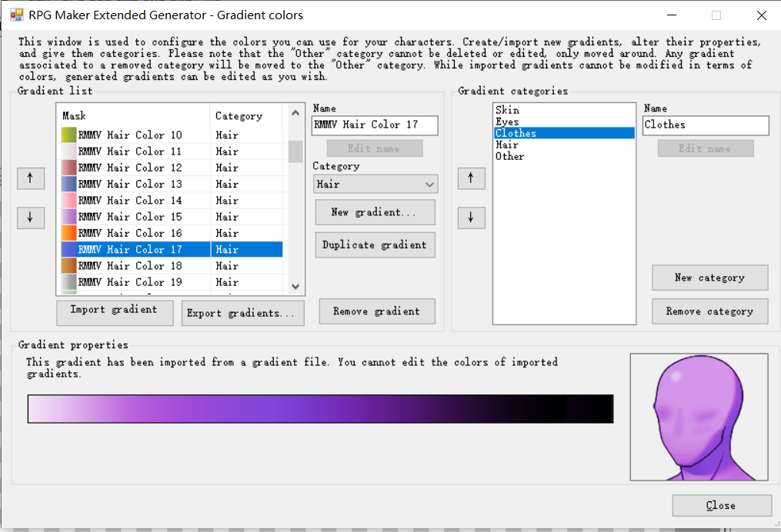Click the RMMV Hair Color 10 swatch
This screenshot has width=781, height=532.
pyautogui.click(x=68, y=135)
